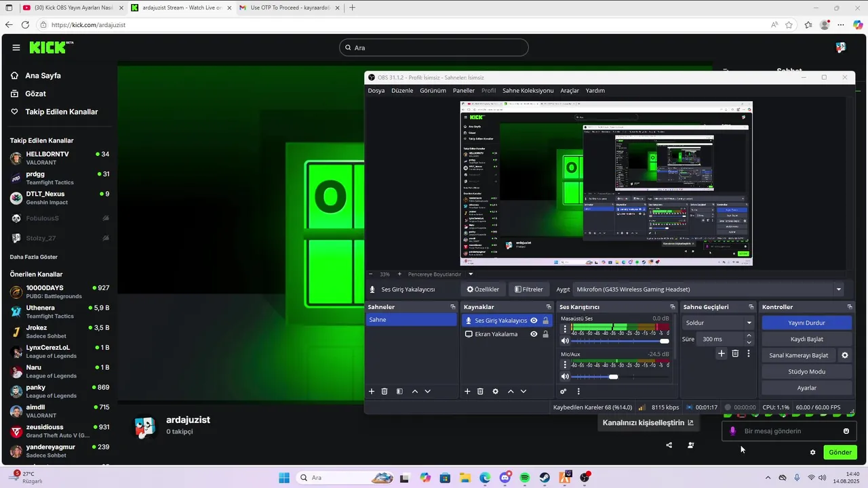Show hidden system tray icons chevron
The height and width of the screenshot is (488, 868).
click(768, 478)
